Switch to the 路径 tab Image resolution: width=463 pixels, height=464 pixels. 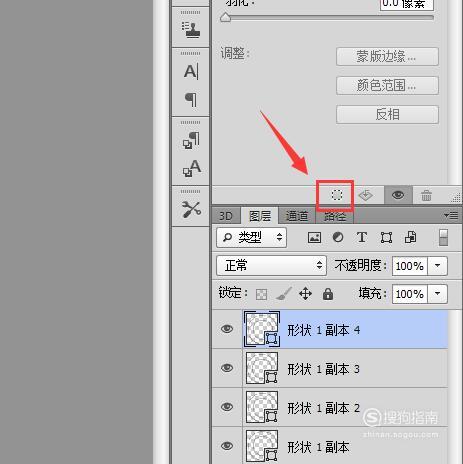pyautogui.click(x=335, y=217)
